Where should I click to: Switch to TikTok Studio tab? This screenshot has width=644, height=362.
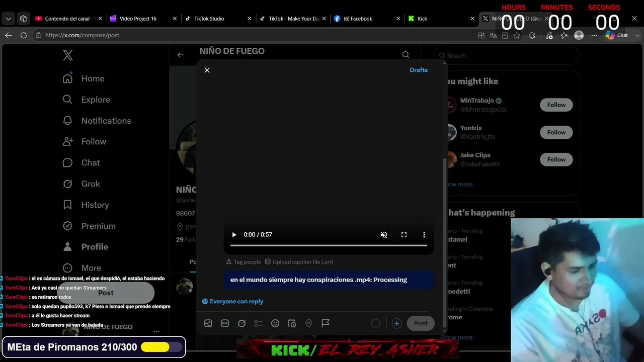(217, 19)
